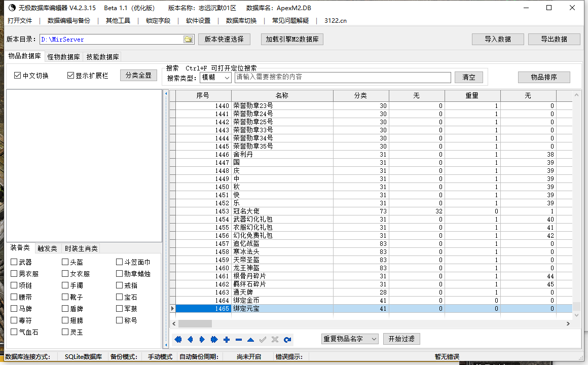588x365 pixels.
Task: Click the edit record triangle icon
Action: (x=250, y=340)
